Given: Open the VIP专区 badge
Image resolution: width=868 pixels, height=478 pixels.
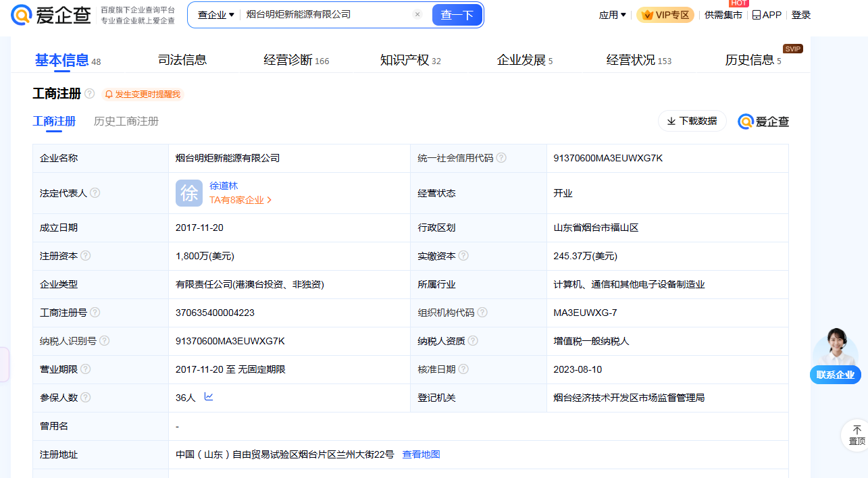Looking at the screenshot, I should click(665, 15).
